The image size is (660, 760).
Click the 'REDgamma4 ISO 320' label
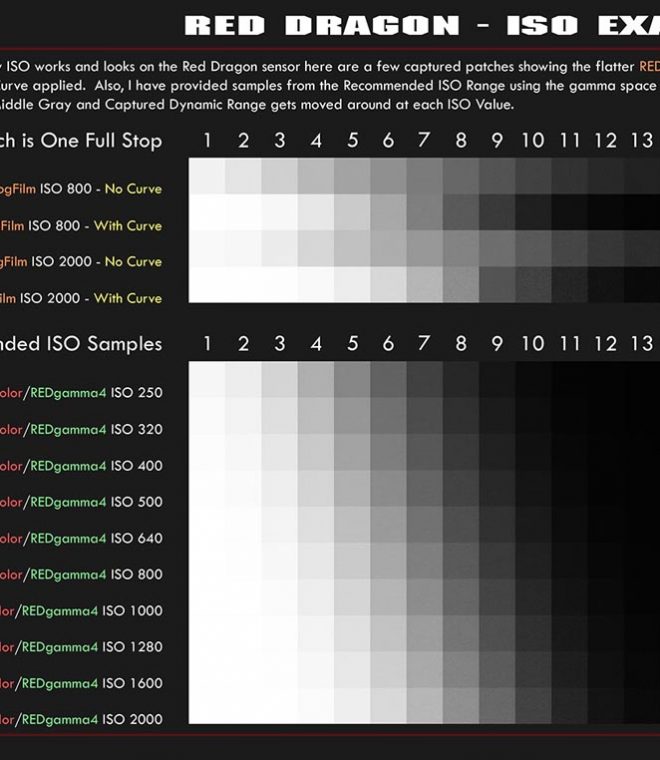coord(96,429)
